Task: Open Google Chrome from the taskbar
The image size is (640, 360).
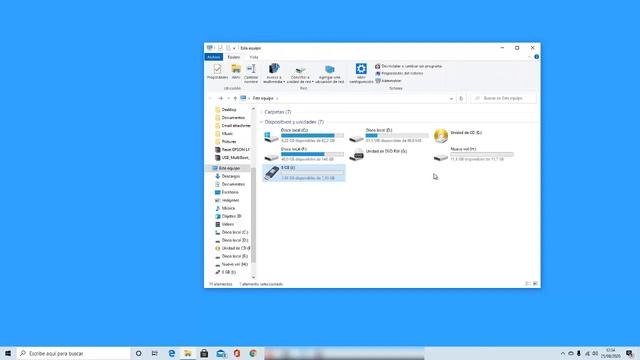Action: [253, 353]
